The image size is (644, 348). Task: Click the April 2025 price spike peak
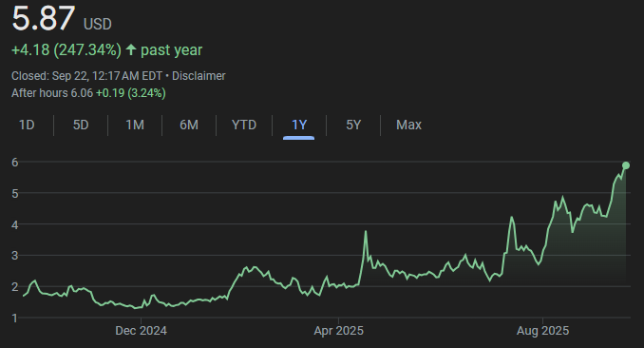pos(366,231)
